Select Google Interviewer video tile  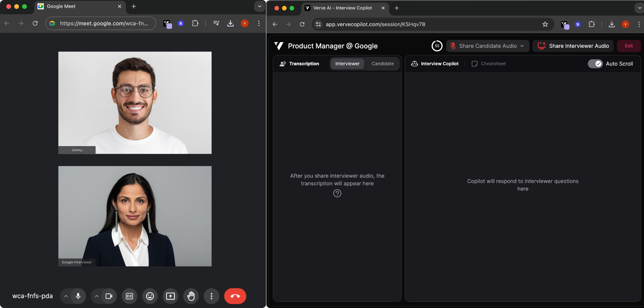point(135,216)
